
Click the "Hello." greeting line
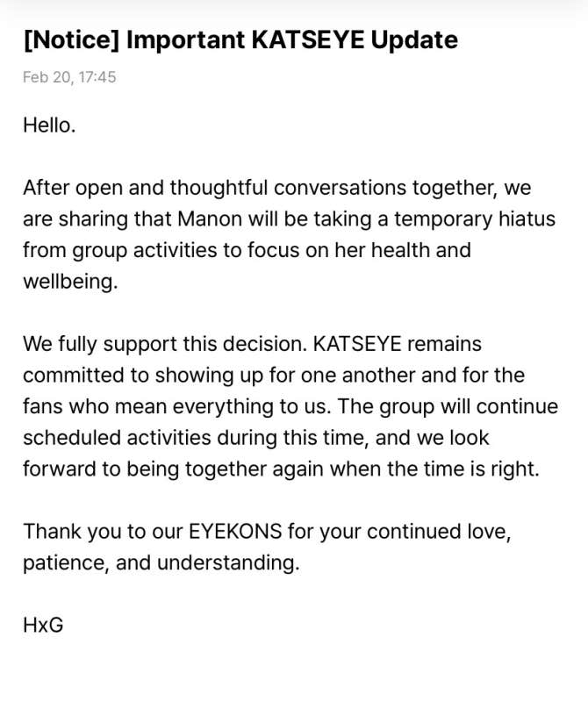point(49,125)
